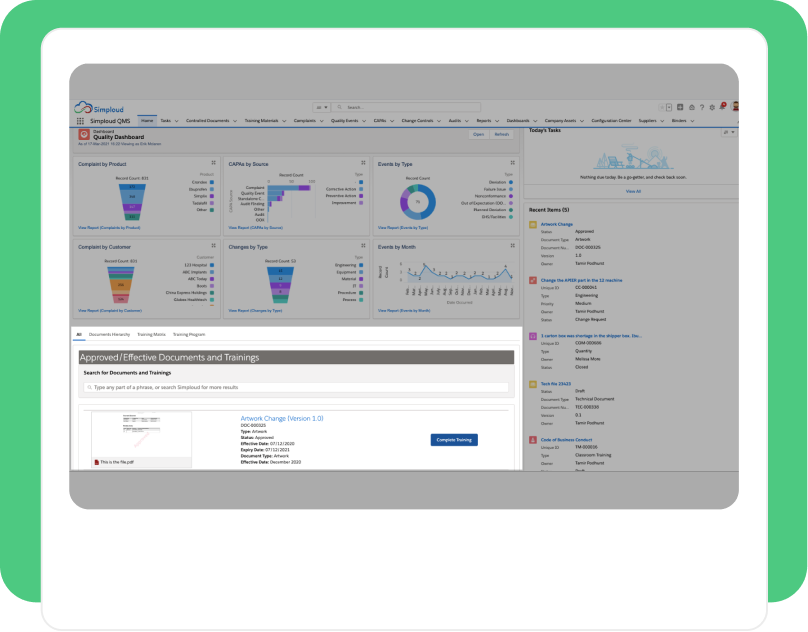
Task: Open the search scope All dropdown
Action: [x=322, y=107]
